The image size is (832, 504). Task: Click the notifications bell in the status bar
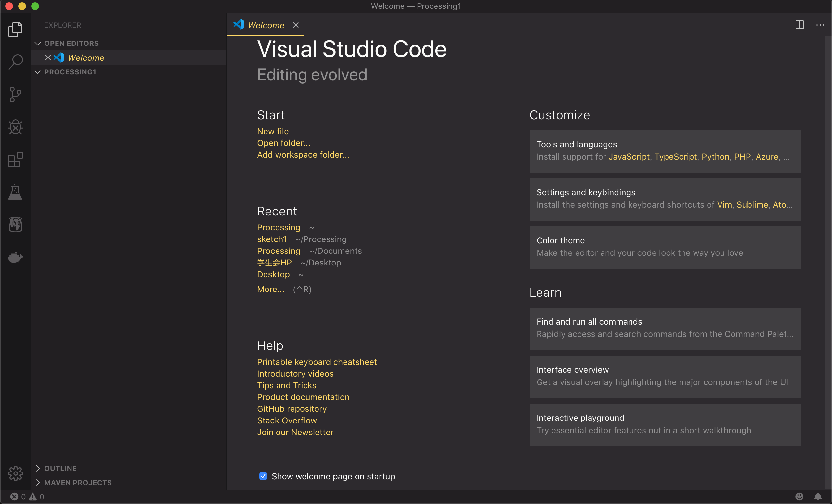[x=818, y=496]
